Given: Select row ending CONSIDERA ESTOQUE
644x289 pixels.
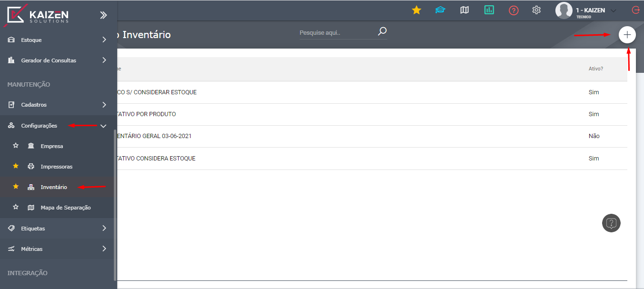Looking at the screenshot, I should click(372, 159).
